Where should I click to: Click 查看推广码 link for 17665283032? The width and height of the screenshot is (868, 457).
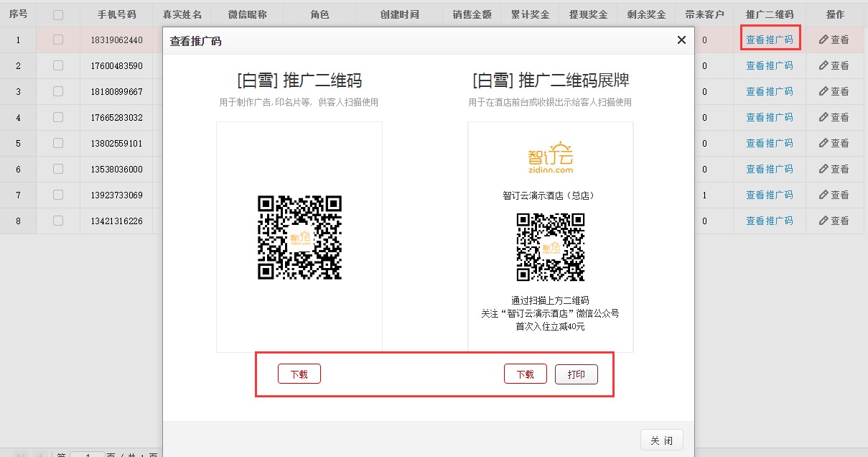[x=770, y=118]
